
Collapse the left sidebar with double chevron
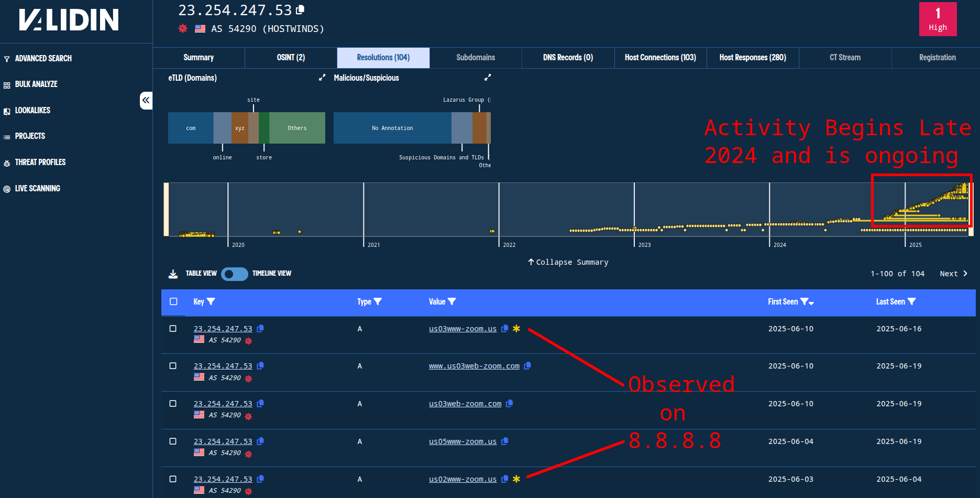(x=146, y=100)
